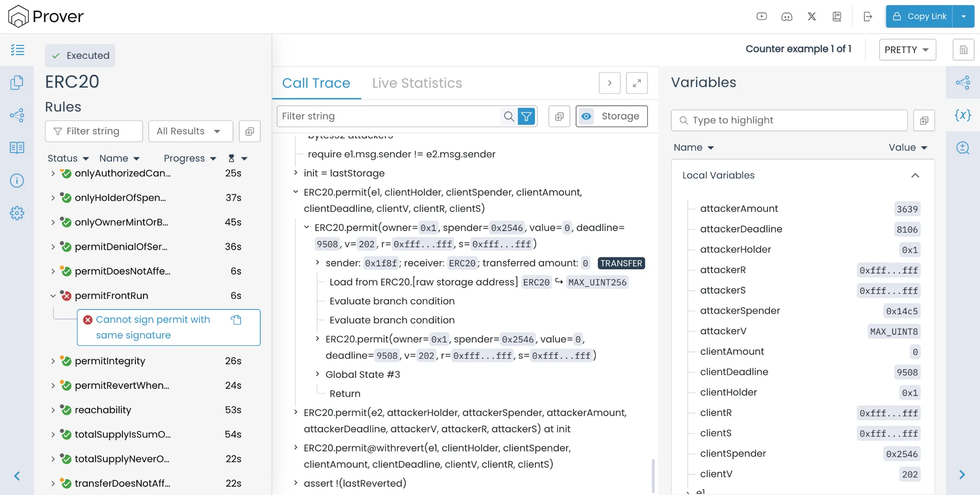Click the X (Twitter) icon in the header
980x495 pixels.
(x=812, y=17)
